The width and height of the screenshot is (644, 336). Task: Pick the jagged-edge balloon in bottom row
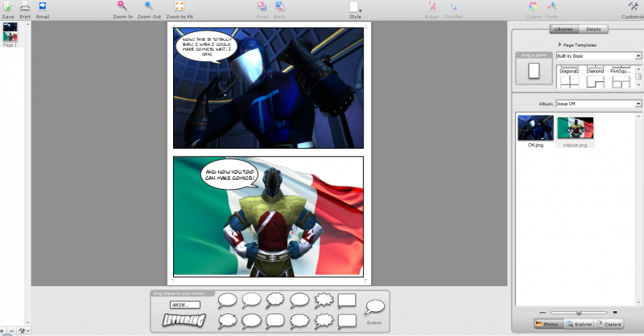pos(299,321)
